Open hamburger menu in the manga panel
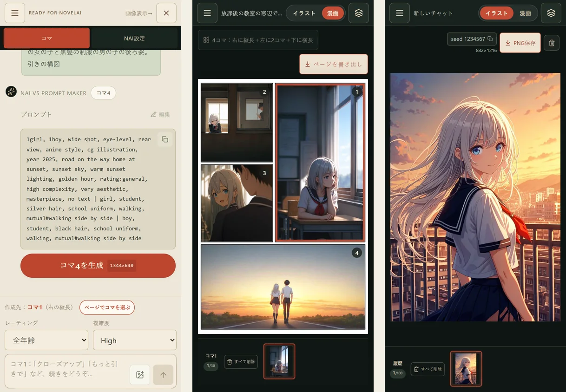 point(207,13)
